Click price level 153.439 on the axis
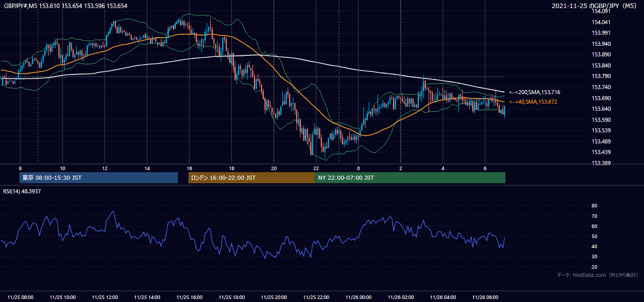 601,152
